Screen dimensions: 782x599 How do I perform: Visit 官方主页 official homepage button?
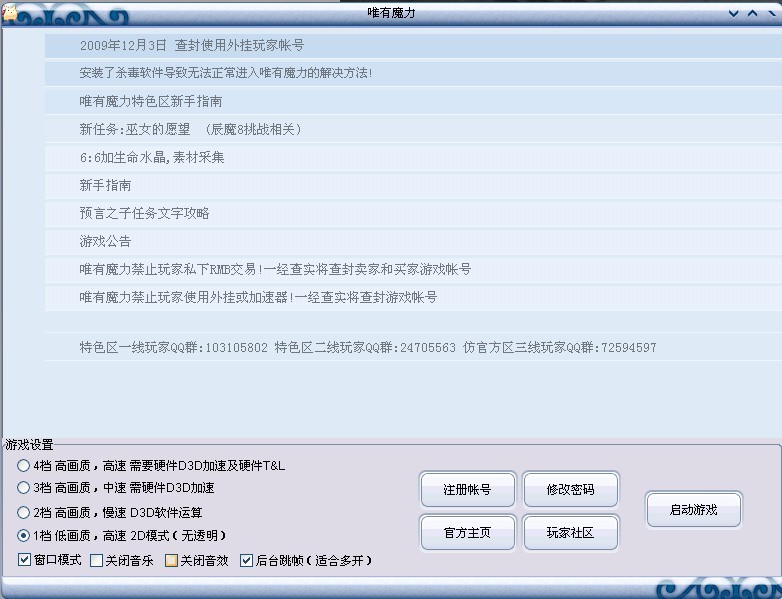[468, 533]
